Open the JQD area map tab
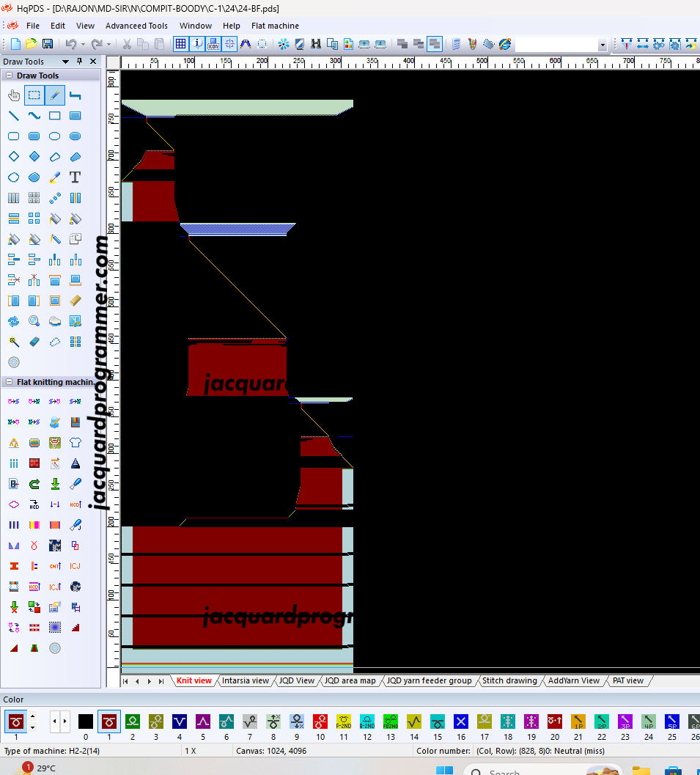This screenshot has width=700, height=775. click(350, 680)
